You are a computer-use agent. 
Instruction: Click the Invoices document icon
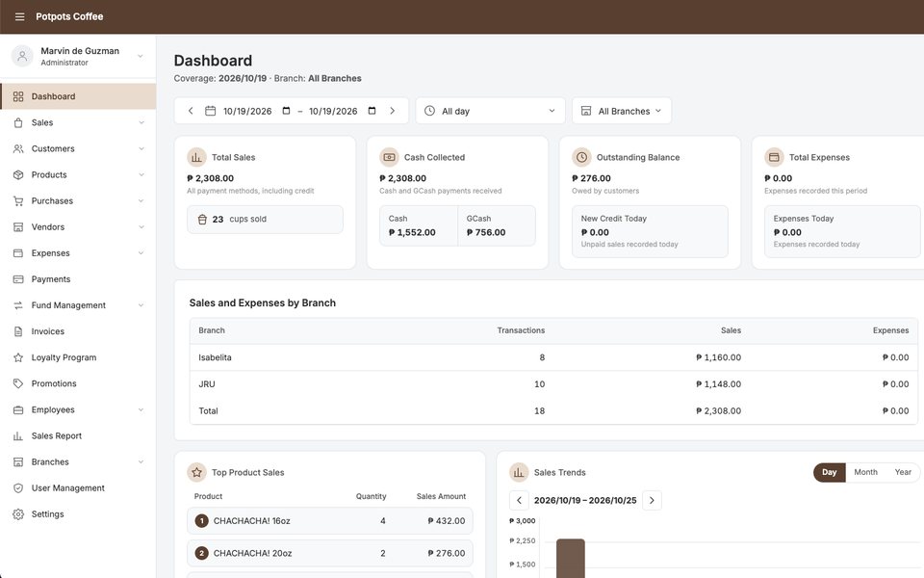point(18,331)
